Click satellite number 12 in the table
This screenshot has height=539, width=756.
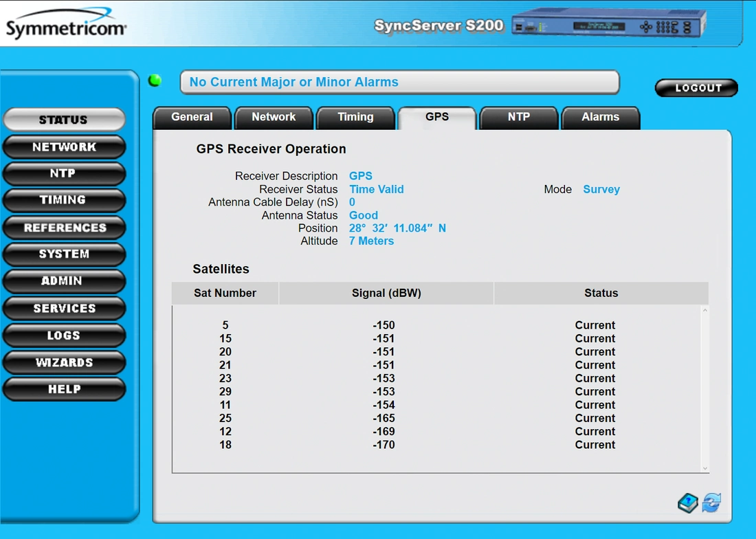225,432
